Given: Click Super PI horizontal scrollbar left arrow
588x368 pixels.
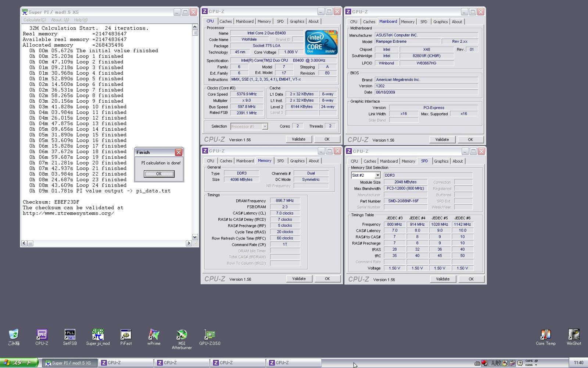Looking at the screenshot, I should (24, 243).
